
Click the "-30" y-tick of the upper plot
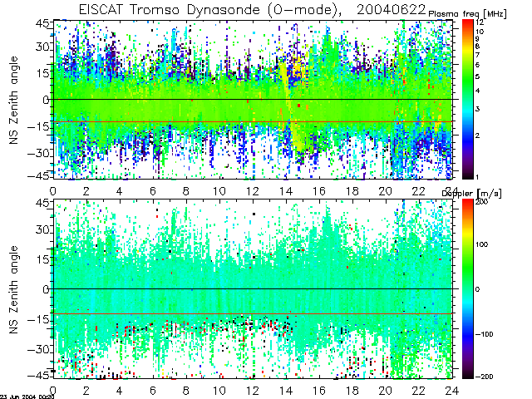tap(38, 153)
